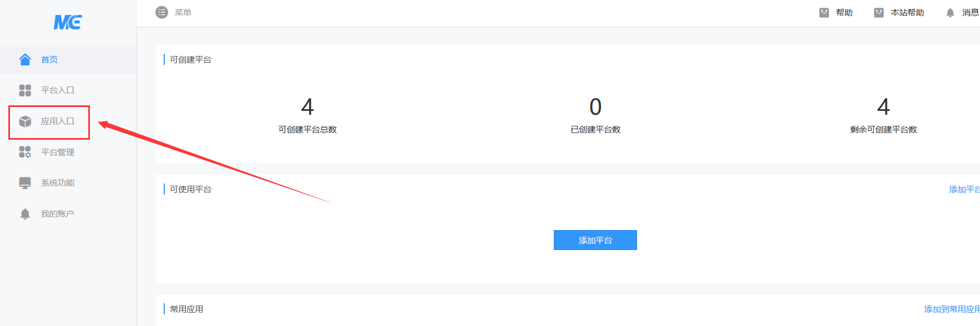This screenshot has height=326, width=980.
Task: Open the 消息 notifications item
Action: tap(970, 13)
